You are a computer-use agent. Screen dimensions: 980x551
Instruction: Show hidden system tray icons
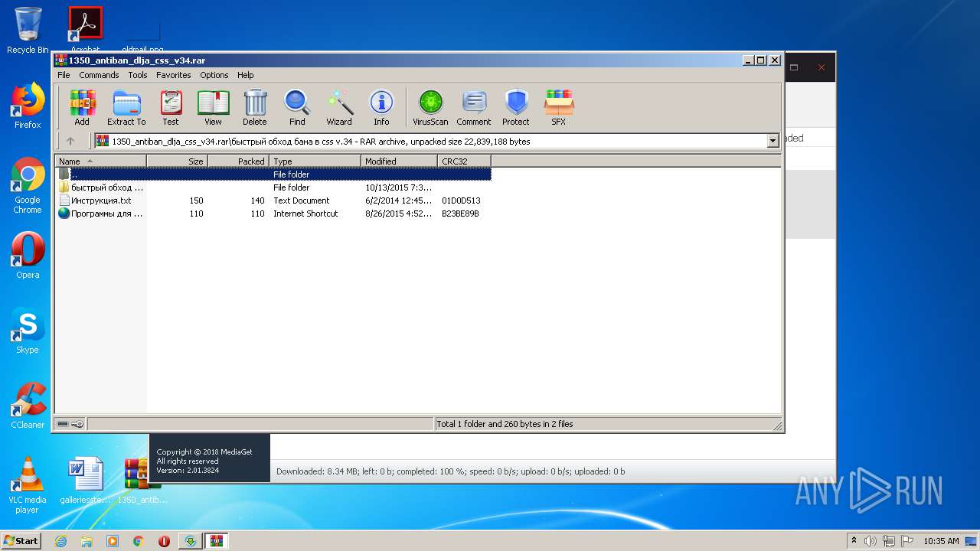click(854, 541)
